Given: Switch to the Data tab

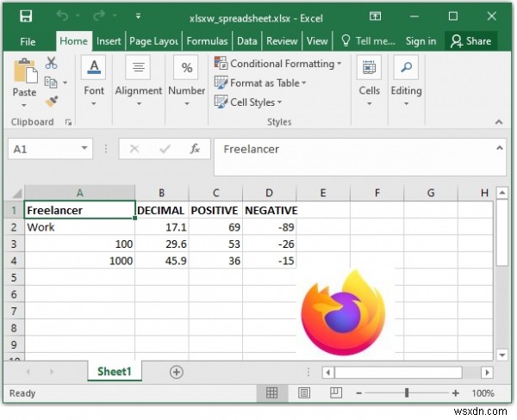Looking at the screenshot, I should pos(247,41).
